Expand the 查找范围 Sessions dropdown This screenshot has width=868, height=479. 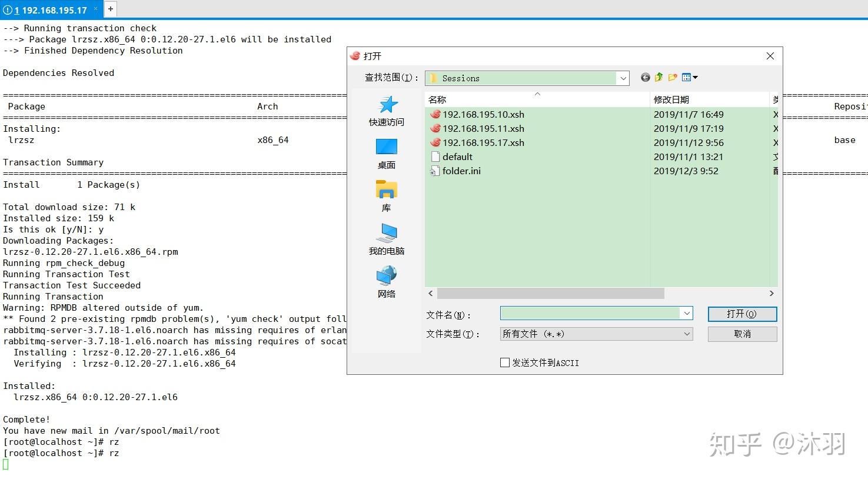(x=623, y=78)
